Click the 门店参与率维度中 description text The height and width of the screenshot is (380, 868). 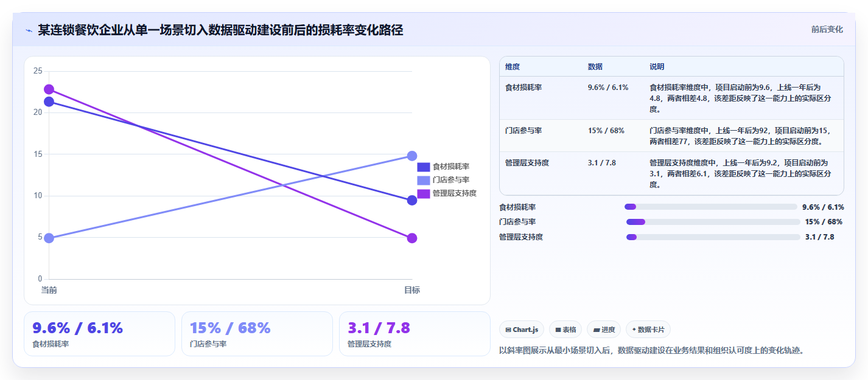(740, 136)
